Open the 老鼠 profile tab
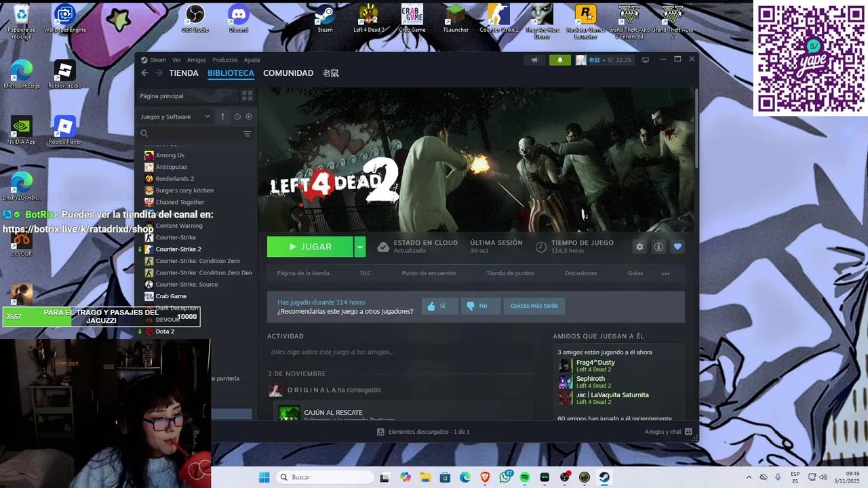 [330, 73]
